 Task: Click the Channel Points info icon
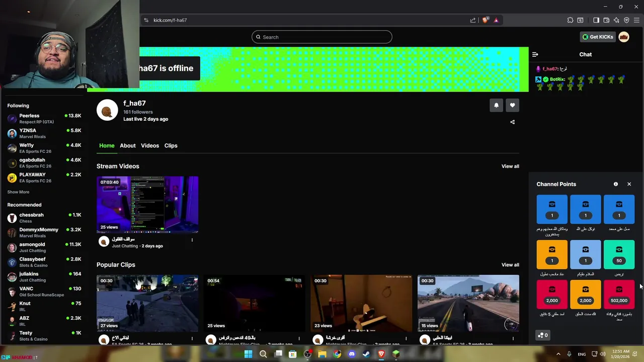tap(616, 184)
